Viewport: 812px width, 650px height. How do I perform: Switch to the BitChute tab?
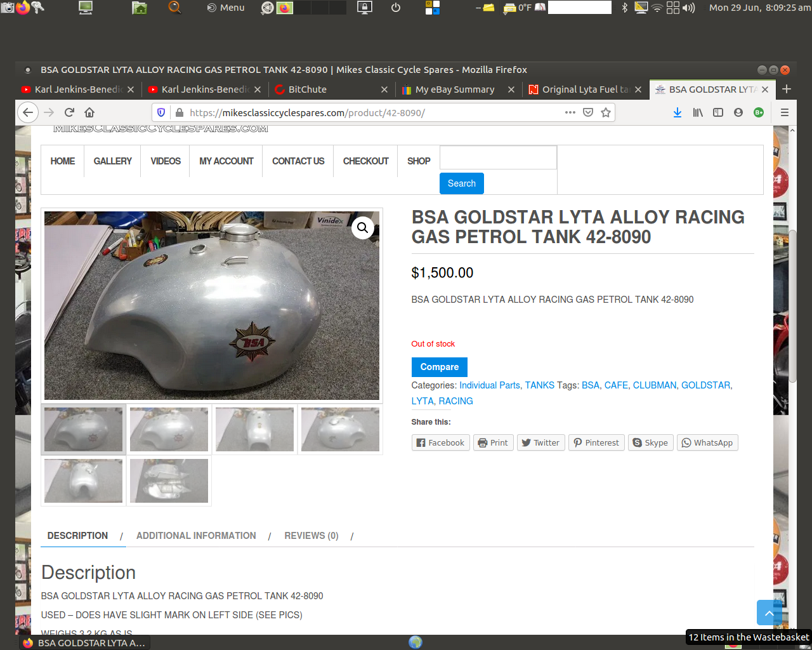332,90
